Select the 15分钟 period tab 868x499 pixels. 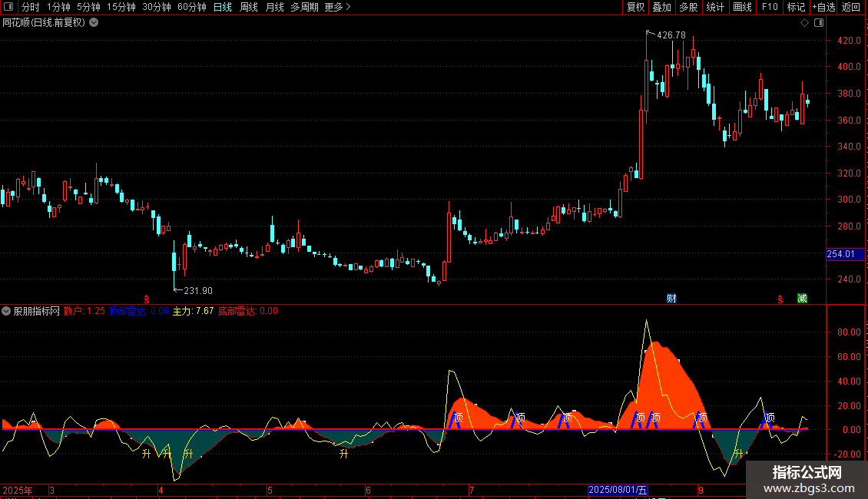tap(121, 7)
